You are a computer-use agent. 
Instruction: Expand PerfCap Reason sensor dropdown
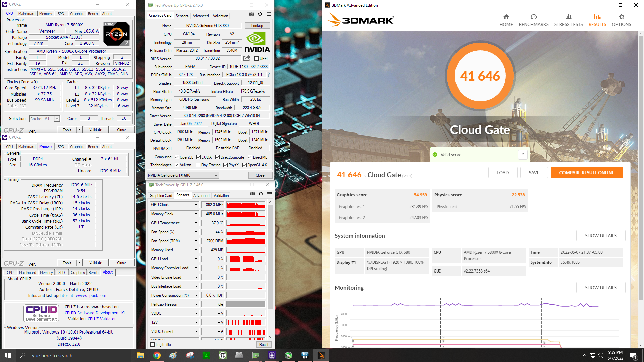tap(196, 304)
